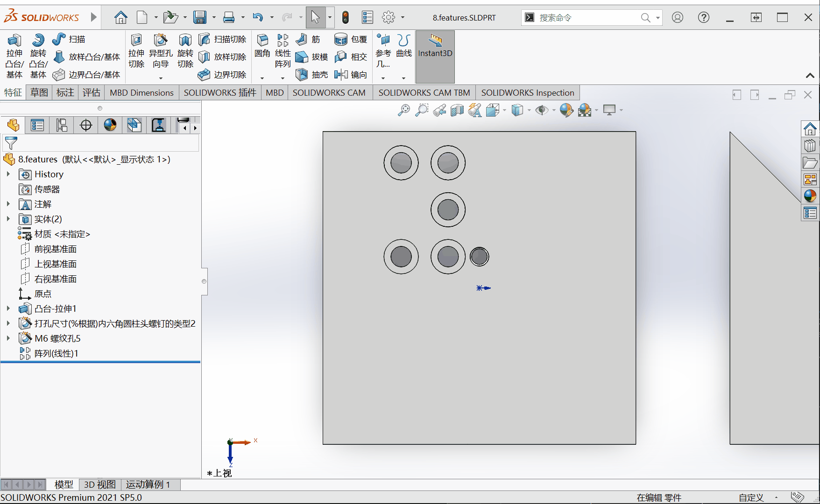
Task: Select the Intersect tool (相交)
Action: (351, 57)
